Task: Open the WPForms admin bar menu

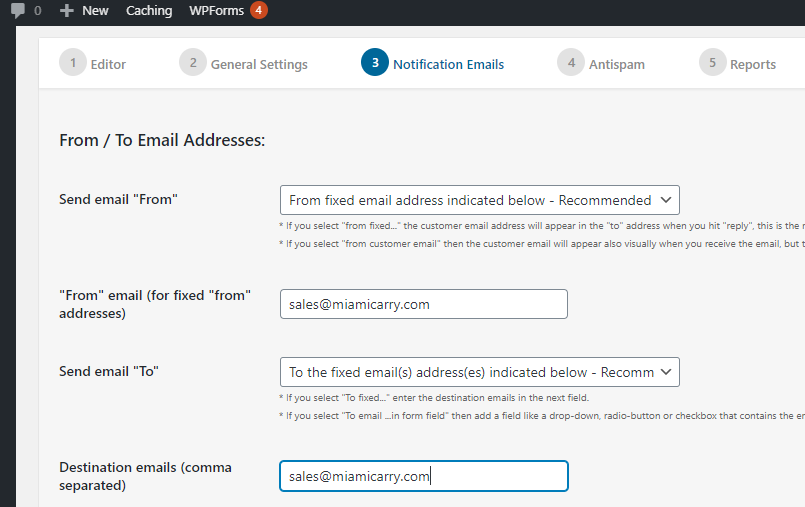Action: click(x=216, y=10)
